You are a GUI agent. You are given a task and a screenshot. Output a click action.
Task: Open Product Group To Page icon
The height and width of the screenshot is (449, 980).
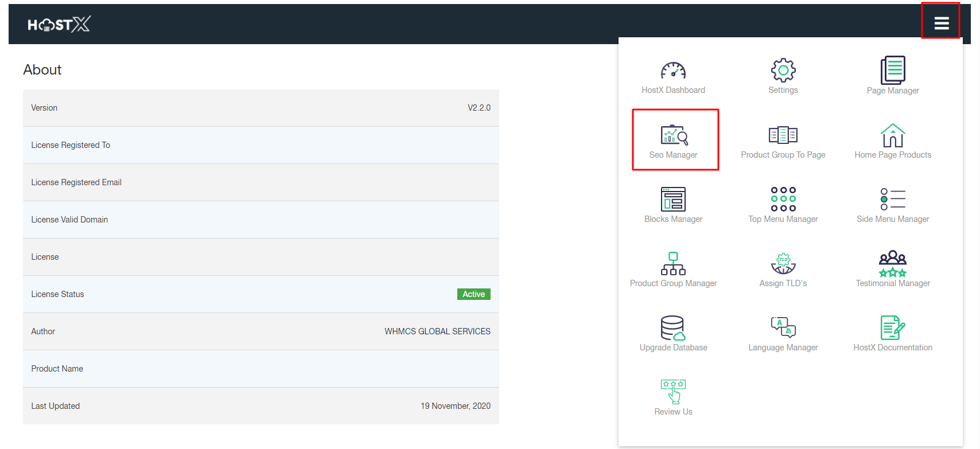coord(783,135)
